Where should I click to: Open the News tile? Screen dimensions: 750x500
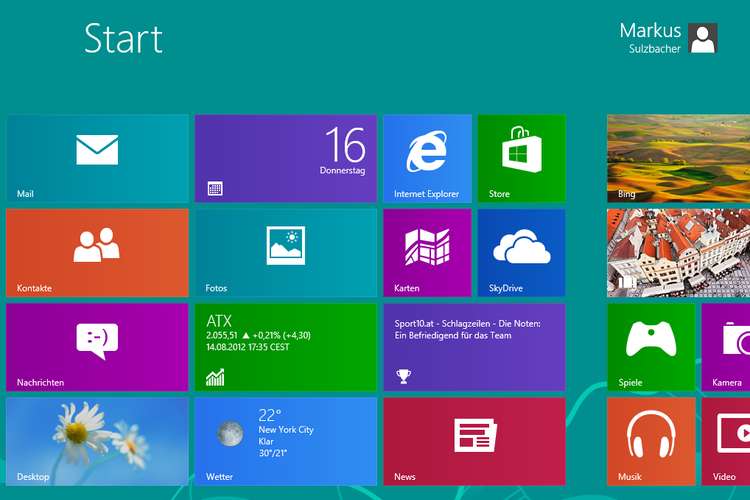tap(474, 441)
